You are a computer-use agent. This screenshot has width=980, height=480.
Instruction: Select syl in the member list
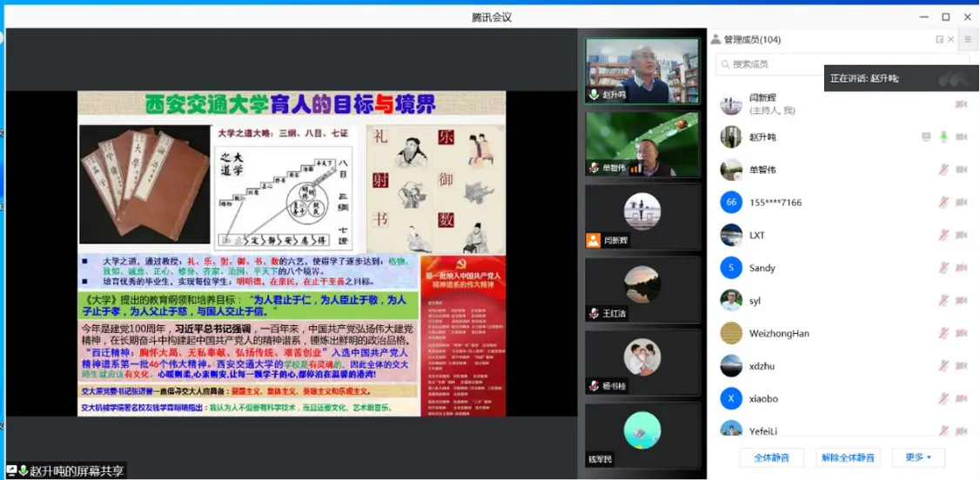coord(755,301)
